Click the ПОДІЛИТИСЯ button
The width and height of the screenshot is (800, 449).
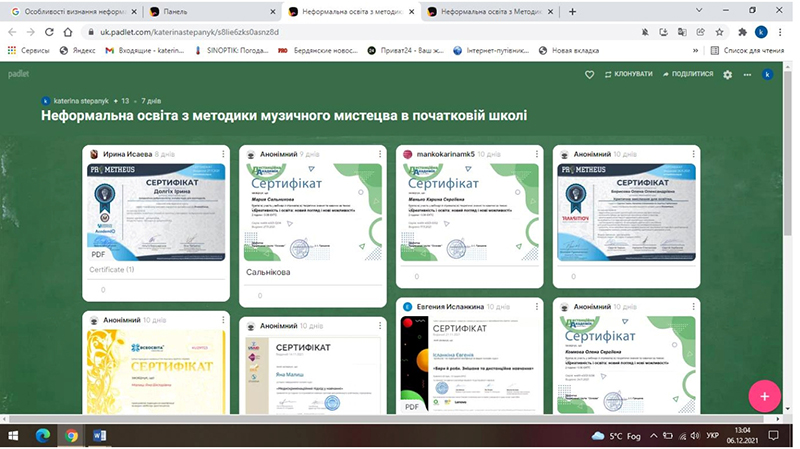(x=688, y=74)
